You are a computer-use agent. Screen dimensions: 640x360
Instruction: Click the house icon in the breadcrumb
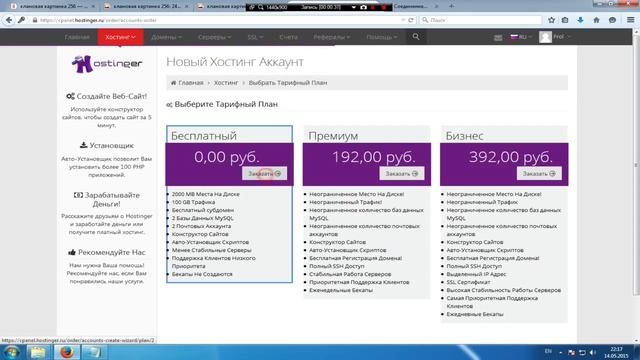tap(173, 83)
